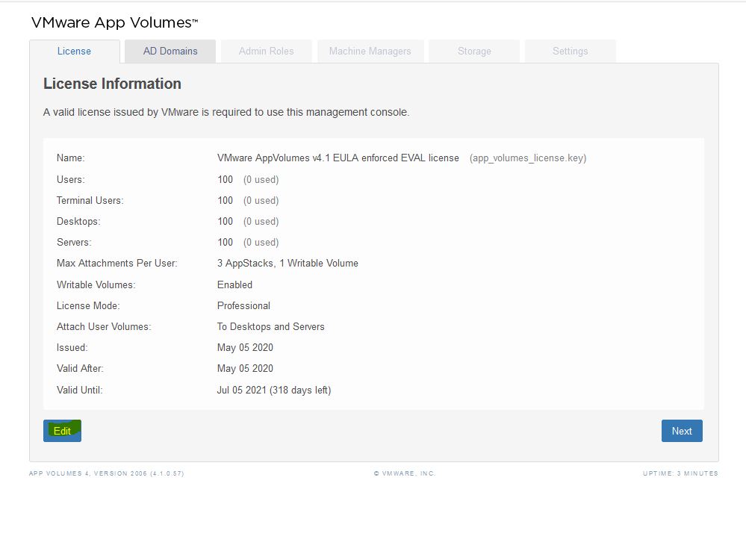Click the 'License Mode:' label

coord(88,305)
